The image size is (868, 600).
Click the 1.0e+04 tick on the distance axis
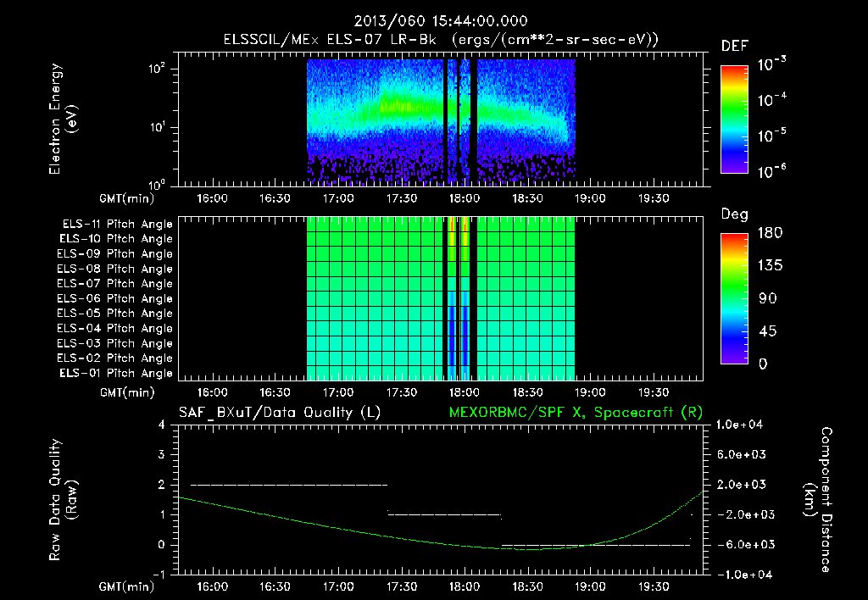[x=740, y=425]
